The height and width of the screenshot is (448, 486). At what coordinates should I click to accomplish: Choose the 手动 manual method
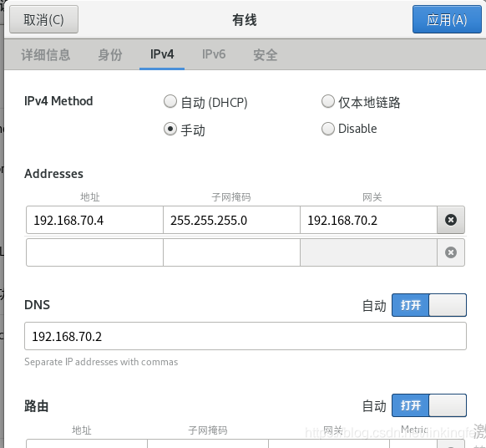tap(185, 130)
